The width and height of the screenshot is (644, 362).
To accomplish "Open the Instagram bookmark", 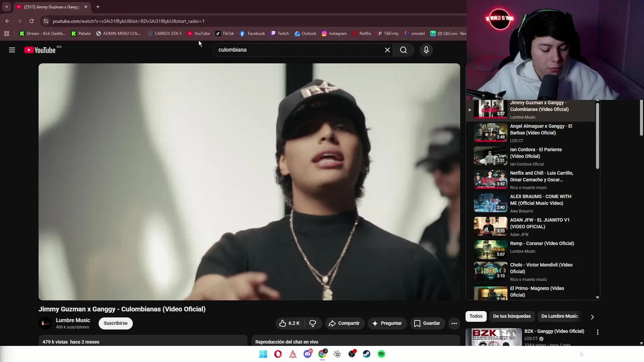I will pos(334,34).
